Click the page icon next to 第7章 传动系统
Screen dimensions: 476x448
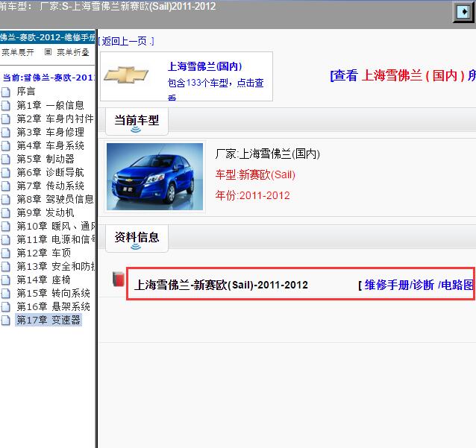pyautogui.click(x=6, y=186)
